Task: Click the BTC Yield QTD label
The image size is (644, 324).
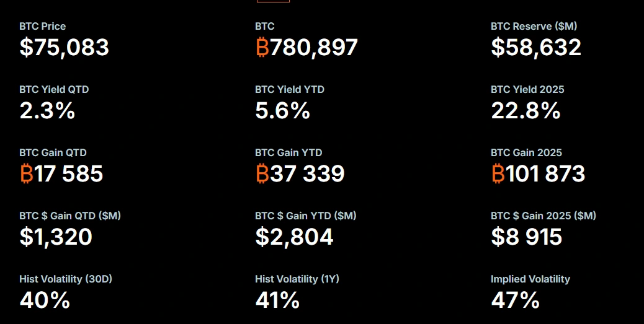Action: 54,90
